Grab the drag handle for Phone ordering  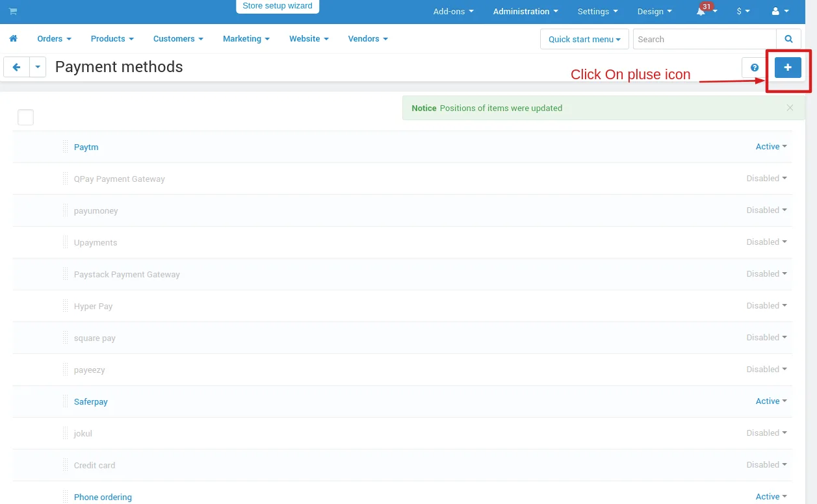pyautogui.click(x=66, y=497)
